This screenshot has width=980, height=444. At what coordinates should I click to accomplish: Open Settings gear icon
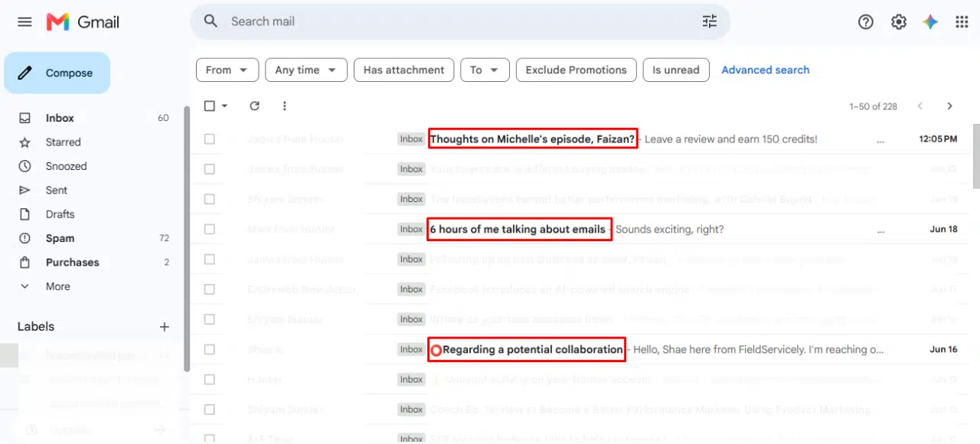point(899,22)
